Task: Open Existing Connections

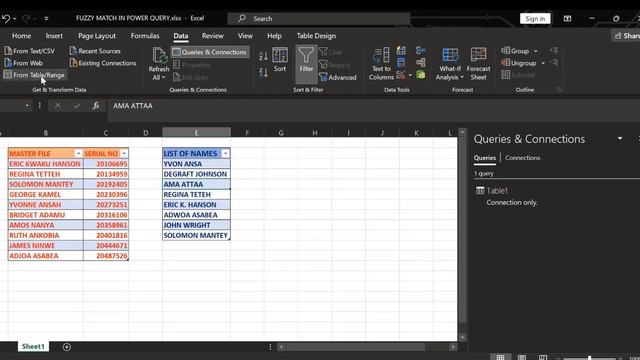Action: (103, 63)
